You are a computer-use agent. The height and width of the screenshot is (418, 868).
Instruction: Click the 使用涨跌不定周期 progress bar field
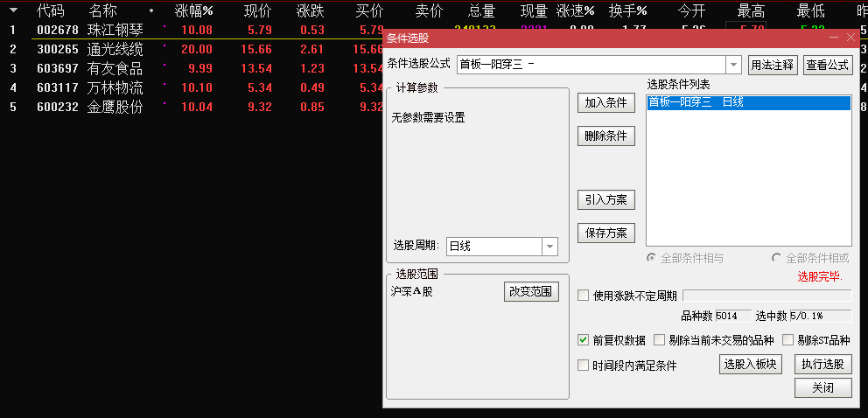tap(766, 296)
